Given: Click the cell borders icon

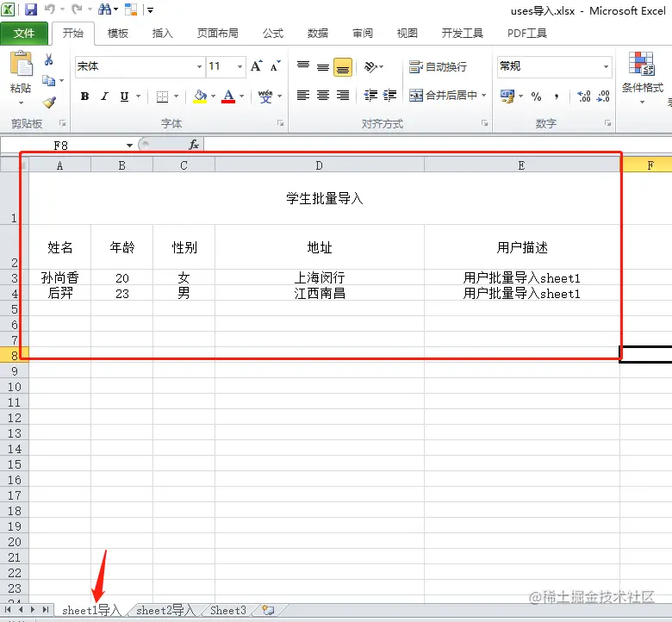Looking at the screenshot, I should pyautogui.click(x=162, y=96).
